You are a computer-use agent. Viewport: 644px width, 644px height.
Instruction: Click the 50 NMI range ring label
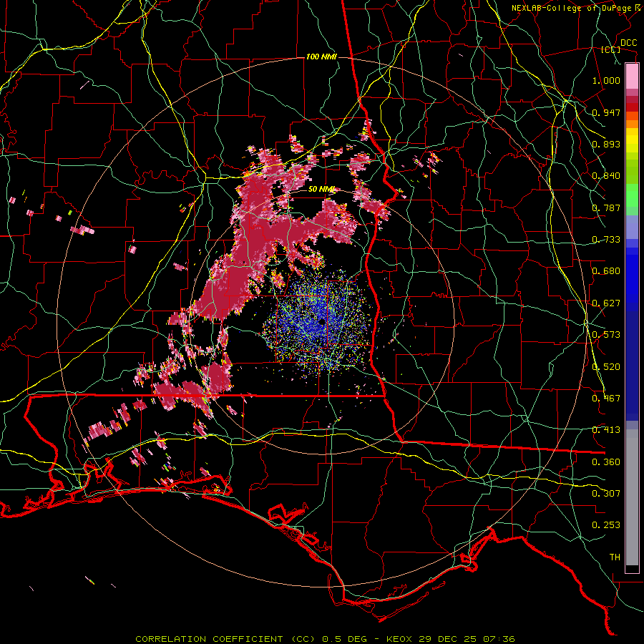click(321, 190)
